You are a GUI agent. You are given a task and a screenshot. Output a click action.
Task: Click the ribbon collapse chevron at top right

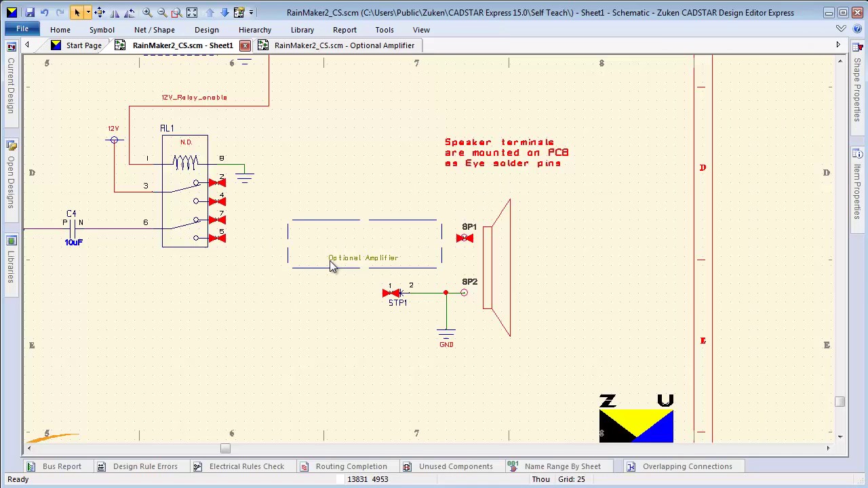[x=841, y=29]
